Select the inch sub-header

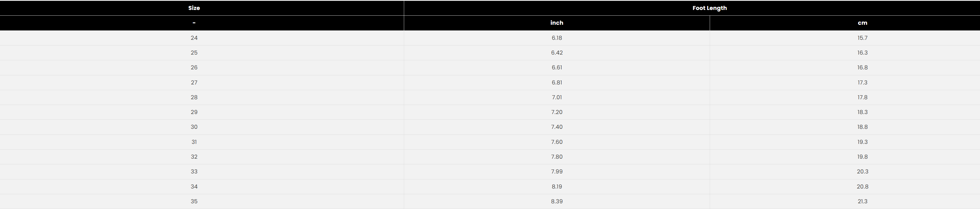(x=557, y=23)
